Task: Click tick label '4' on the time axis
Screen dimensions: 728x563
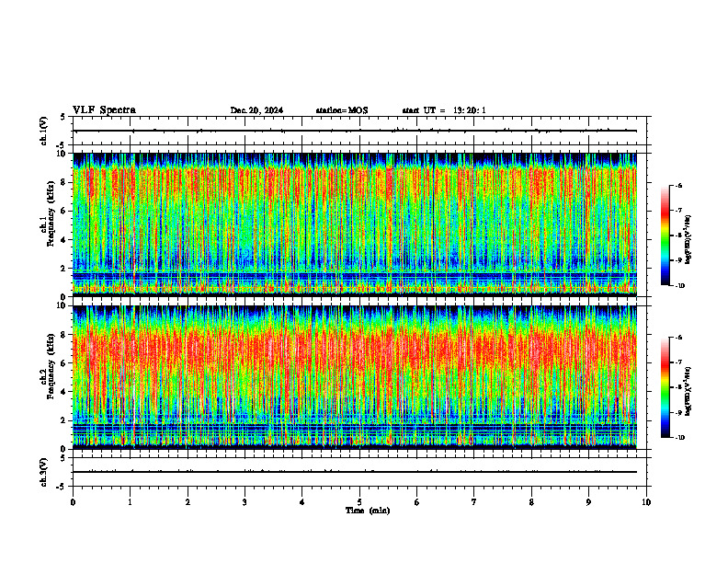Action: tap(302, 502)
